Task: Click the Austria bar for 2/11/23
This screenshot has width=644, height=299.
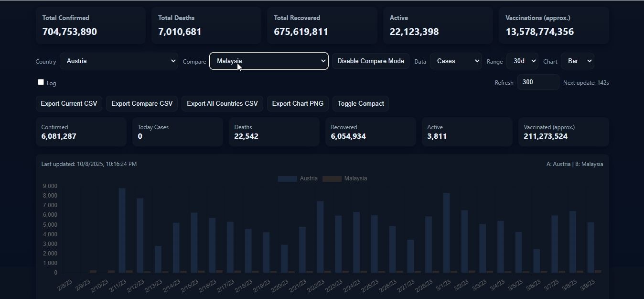Action: [122, 230]
